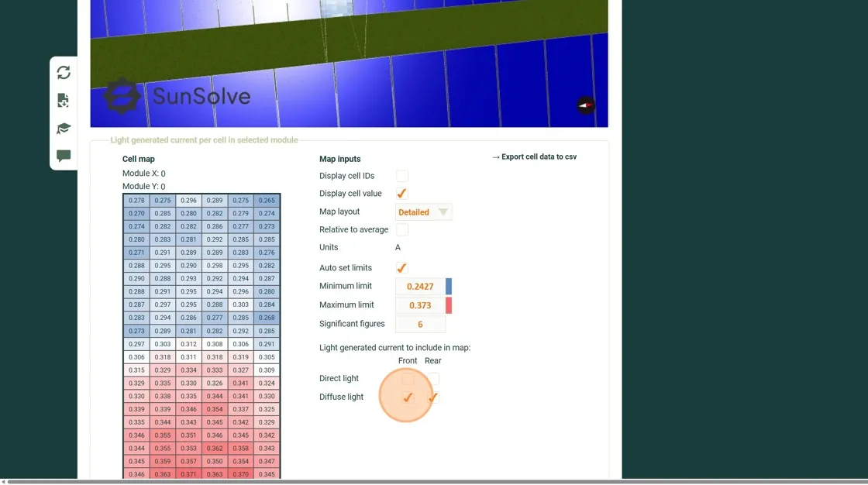Click the blue minimum limit color swatch
Screen dimensions: 868x485
[x=449, y=287]
